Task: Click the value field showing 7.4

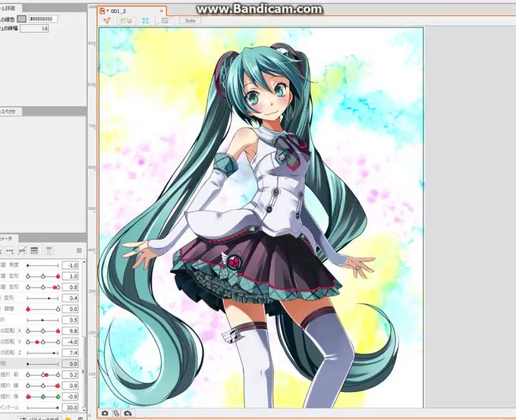Action: click(70, 353)
